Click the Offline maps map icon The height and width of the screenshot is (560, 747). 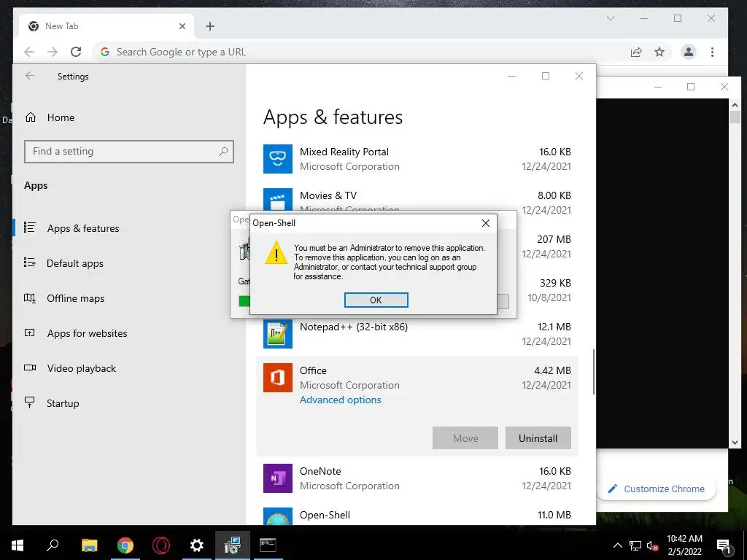tap(30, 298)
